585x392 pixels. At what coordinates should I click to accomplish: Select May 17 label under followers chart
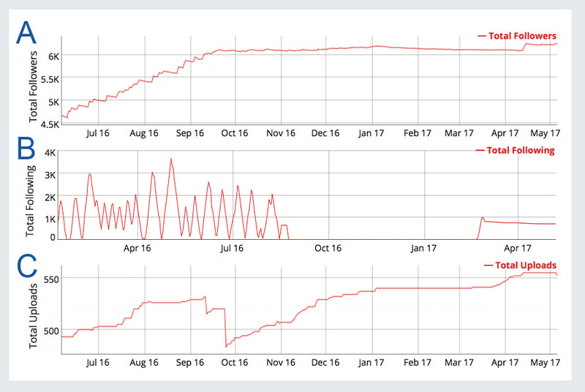545,133
